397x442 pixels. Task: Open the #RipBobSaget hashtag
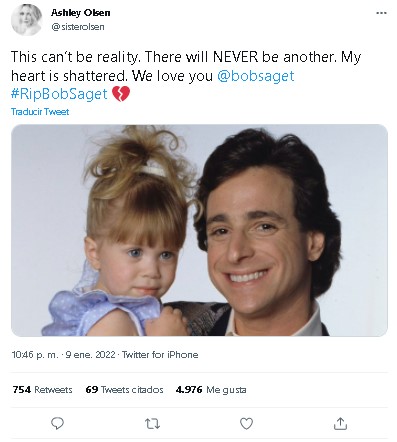click(59, 94)
